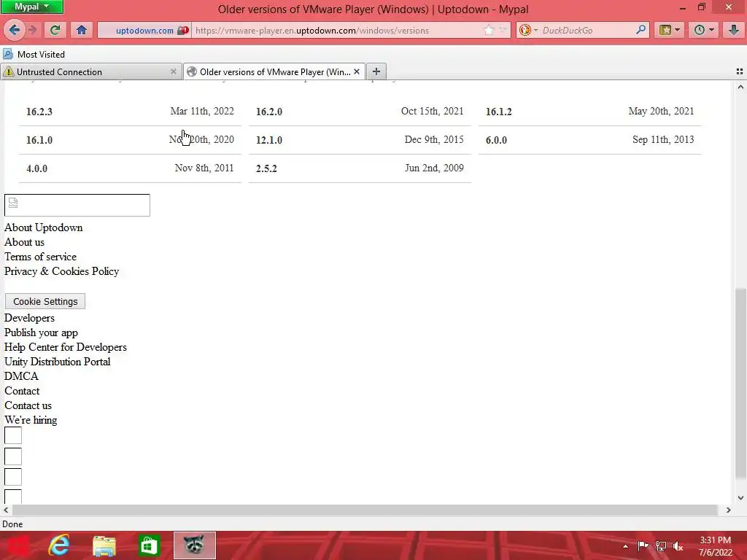Image resolution: width=747 pixels, height=560 pixels.
Task: Open the history dropdown button
Action: click(x=704, y=30)
